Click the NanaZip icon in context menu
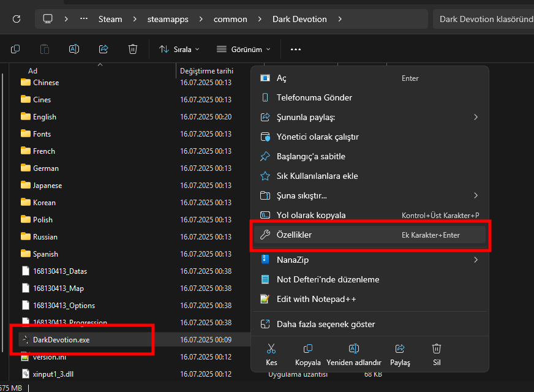534x392 pixels. [265, 260]
